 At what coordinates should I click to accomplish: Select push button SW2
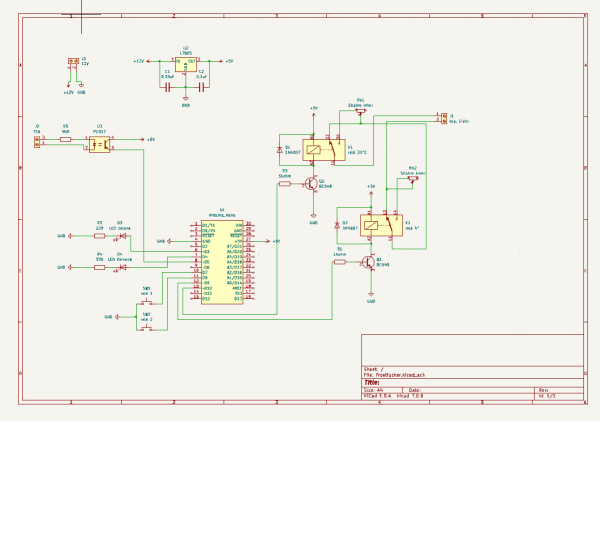point(147,329)
